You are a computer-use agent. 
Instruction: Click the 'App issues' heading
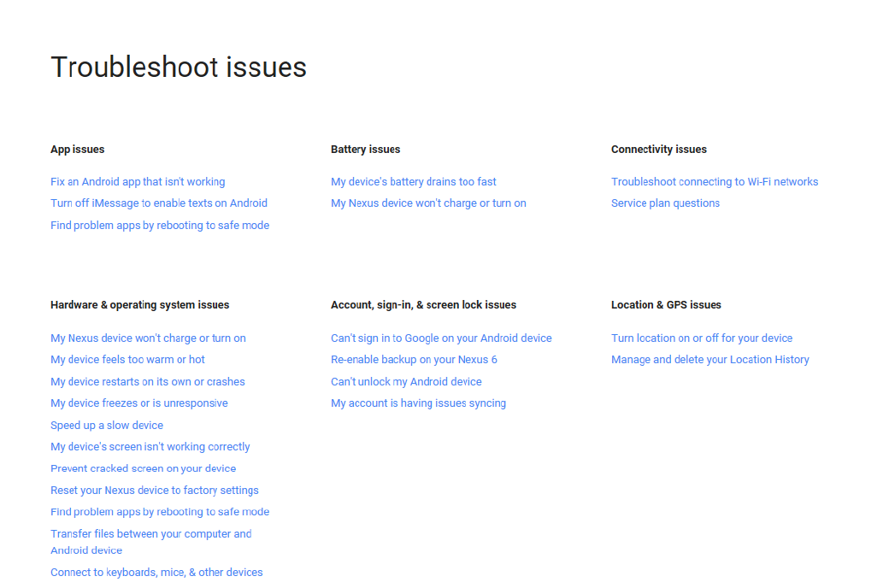click(x=77, y=150)
